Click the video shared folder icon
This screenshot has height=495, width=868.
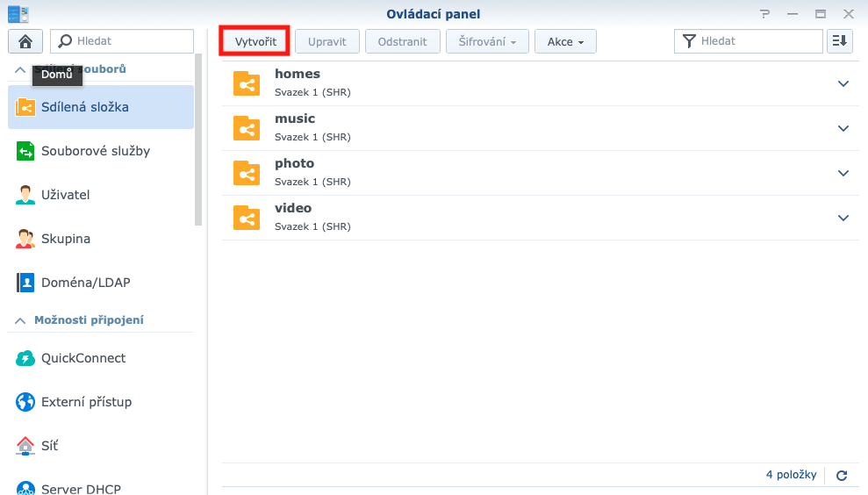(247, 219)
